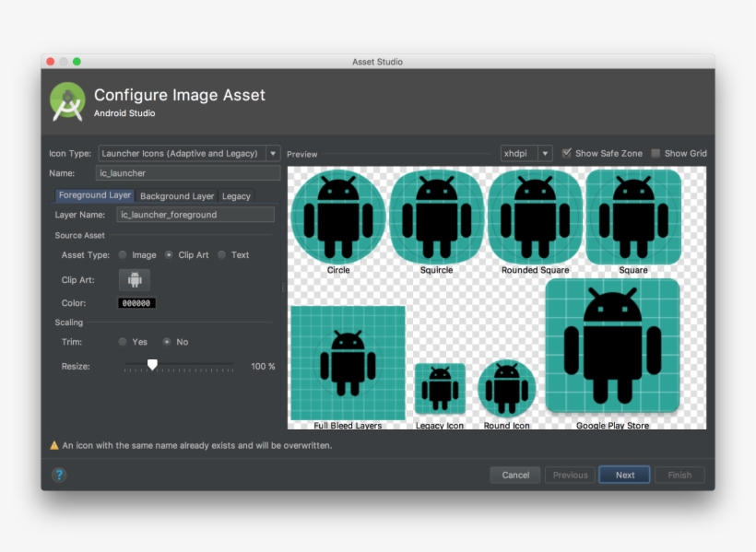
Task: Click the Asset Studio window title
Action: pos(377,62)
